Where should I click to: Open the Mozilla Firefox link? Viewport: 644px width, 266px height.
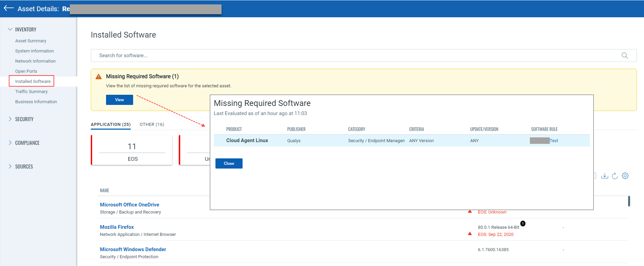(x=117, y=227)
